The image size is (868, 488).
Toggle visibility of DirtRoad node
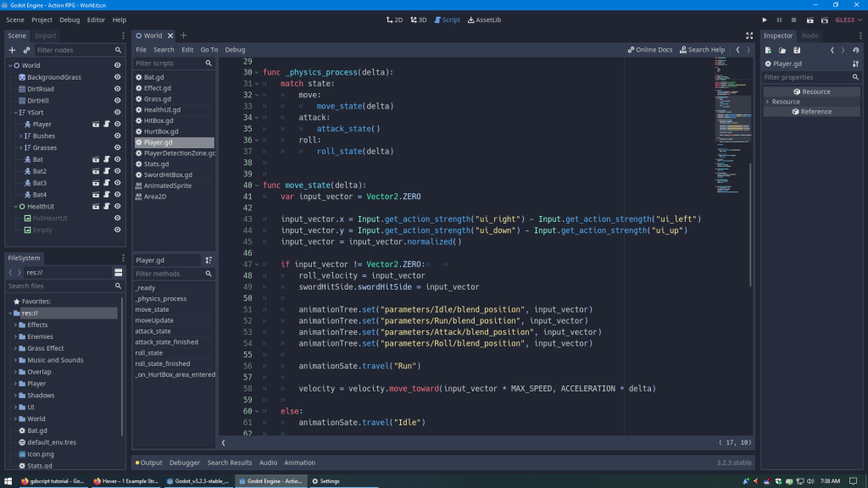click(x=118, y=89)
